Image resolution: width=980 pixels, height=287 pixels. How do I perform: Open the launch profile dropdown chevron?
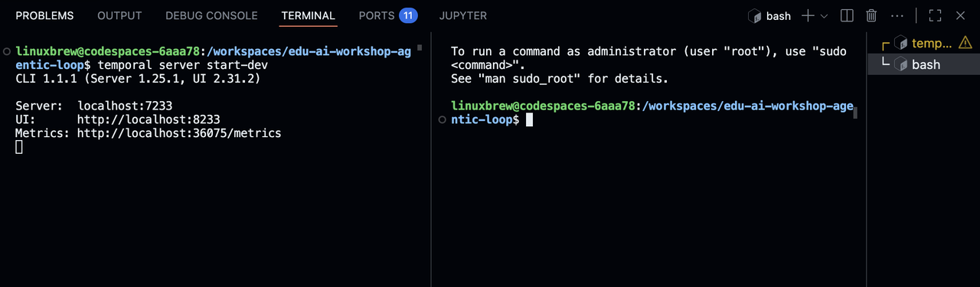coord(825,15)
